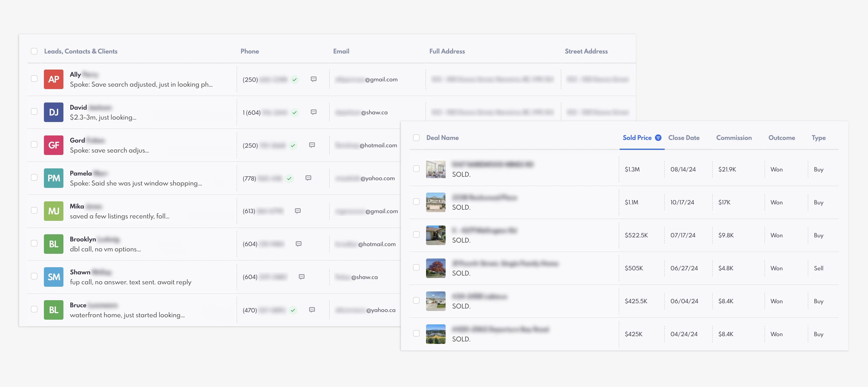Click chat icon in Shawn's phone row
The image size is (868, 387).
302,277
